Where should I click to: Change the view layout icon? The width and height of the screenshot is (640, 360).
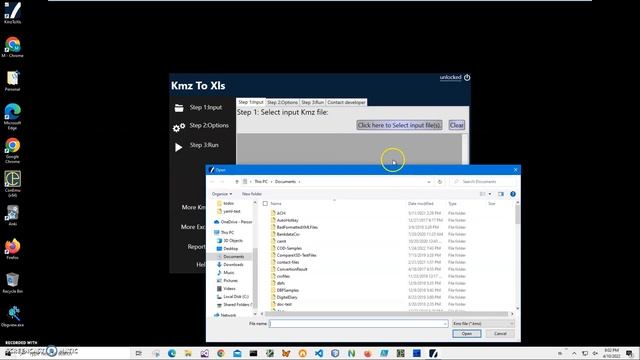(483, 194)
